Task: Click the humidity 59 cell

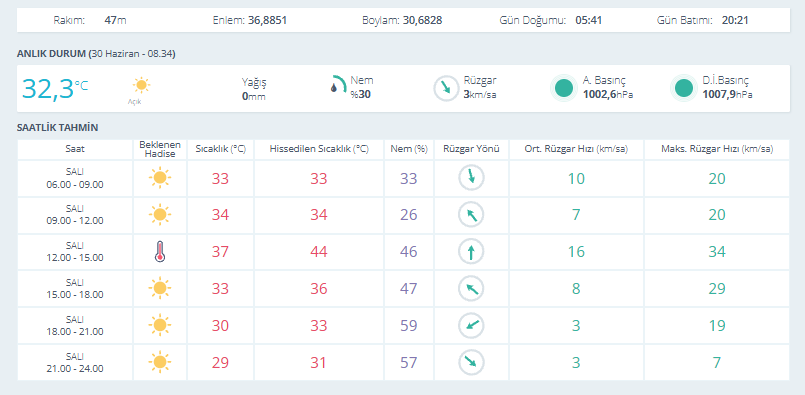Action: click(x=409, y=325)
